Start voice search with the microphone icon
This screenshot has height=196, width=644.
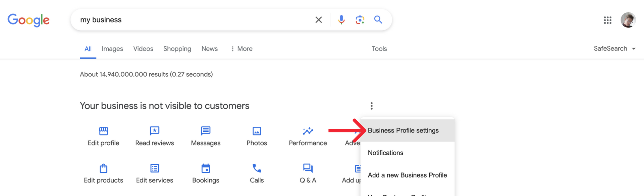(341, 20)
